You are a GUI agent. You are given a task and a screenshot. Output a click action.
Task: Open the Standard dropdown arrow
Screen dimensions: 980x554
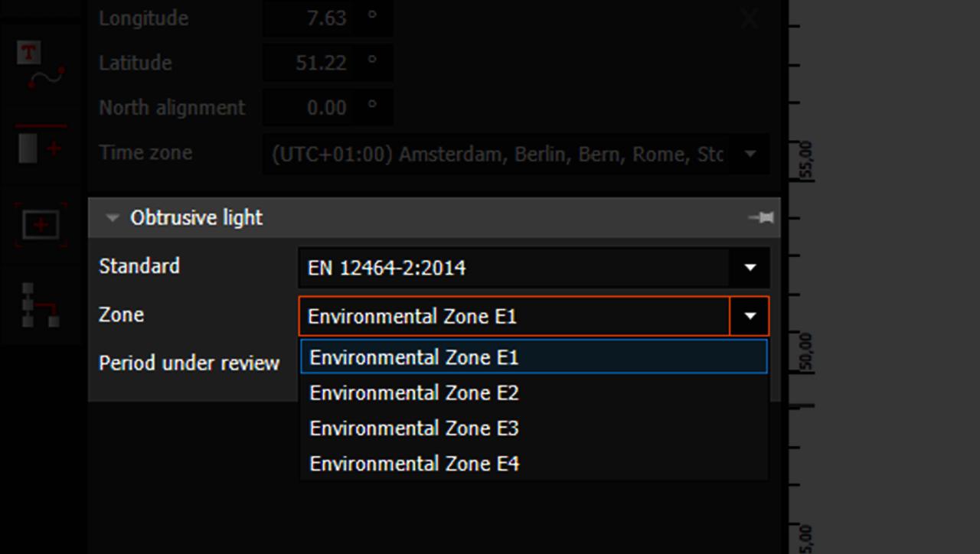(x=750, y=268)
